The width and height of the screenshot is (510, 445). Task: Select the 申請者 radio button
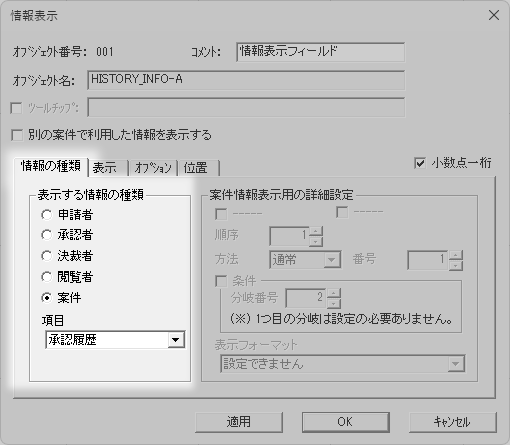point(47,215)
